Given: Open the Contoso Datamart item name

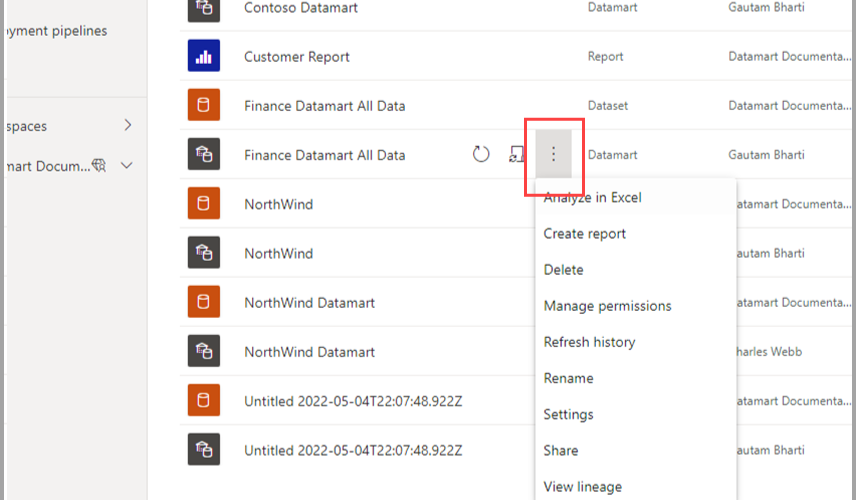Looking at the screenshot, I should click(x=301, y=8).
